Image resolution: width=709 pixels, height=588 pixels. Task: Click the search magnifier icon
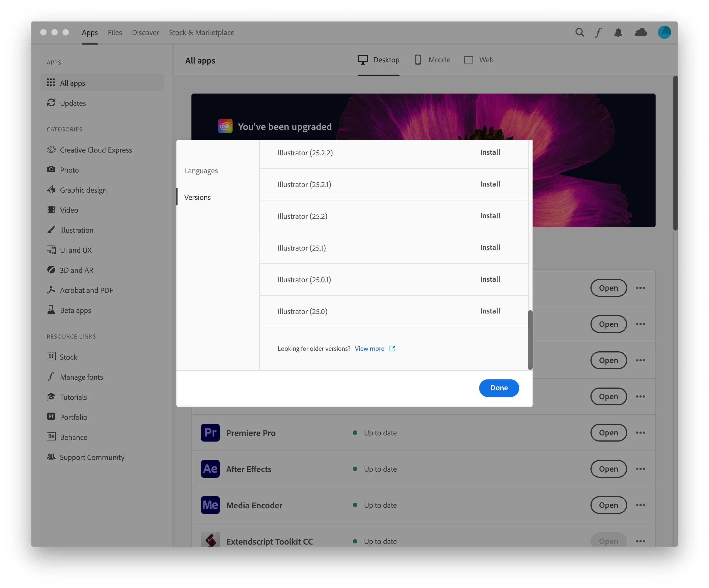click(x=579, y=32)
